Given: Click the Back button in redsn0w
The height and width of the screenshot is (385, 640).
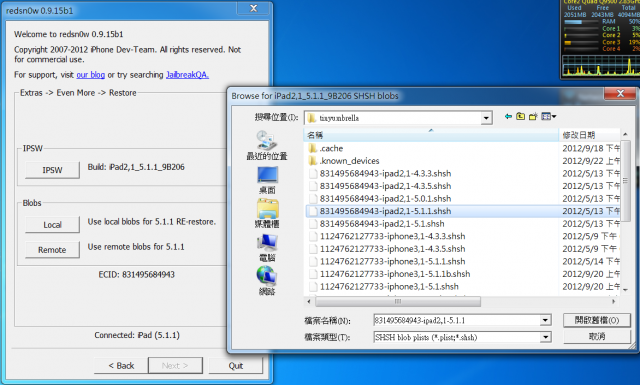Looking at the screenshot, I should coord(121,365).
